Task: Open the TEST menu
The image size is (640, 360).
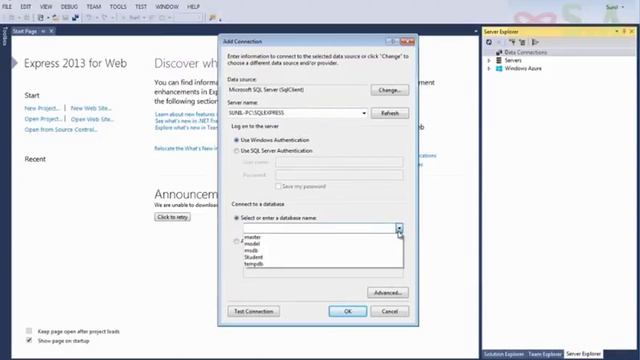Action: pyautogui.click(x=141, y=7)
